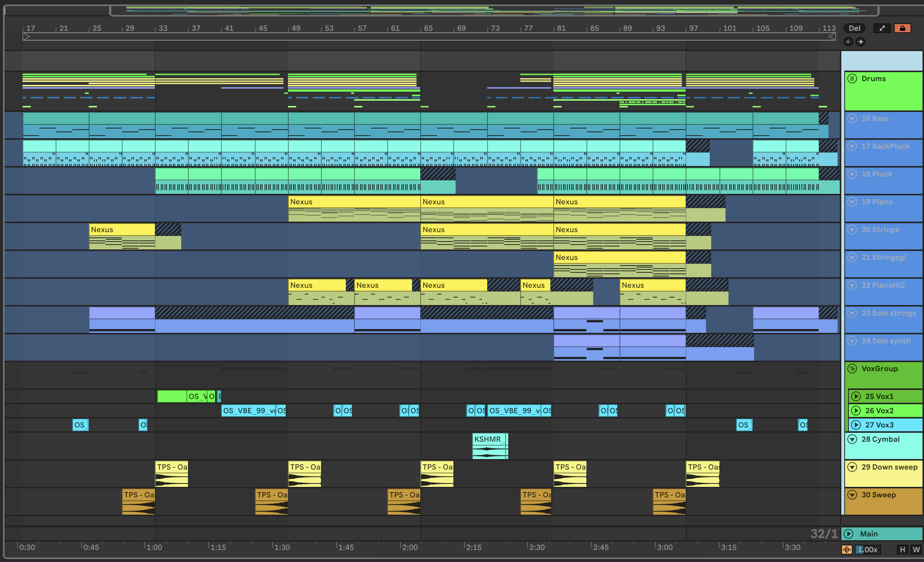Click bar 97 in the beat ruler

[694, 28]
